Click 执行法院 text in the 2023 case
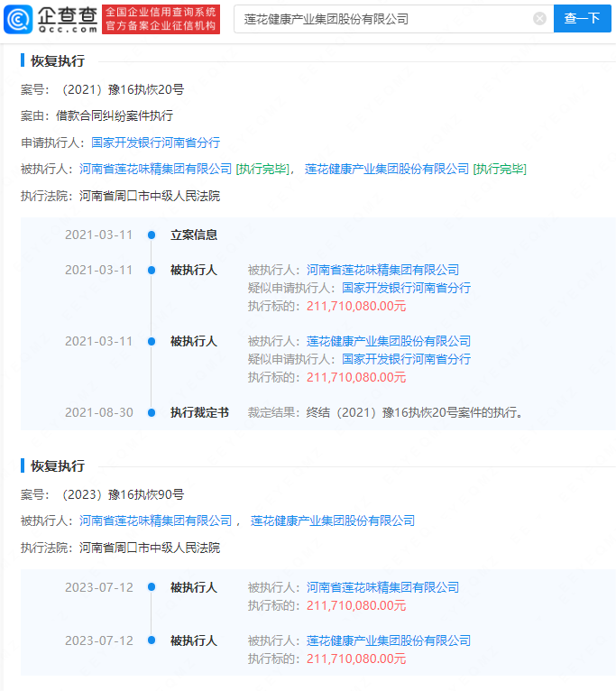Viewport: 616px width, 691px height. click(x=150, y=548)
